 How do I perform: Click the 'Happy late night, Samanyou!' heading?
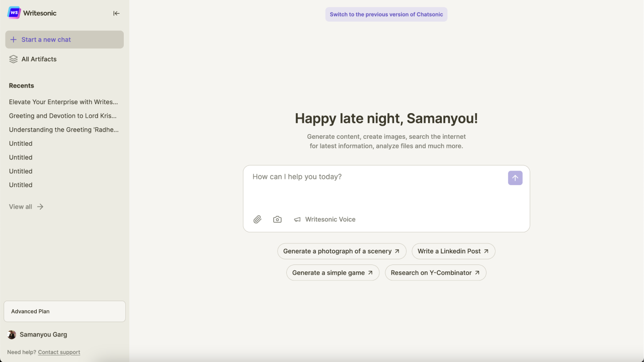coord(386,119)
